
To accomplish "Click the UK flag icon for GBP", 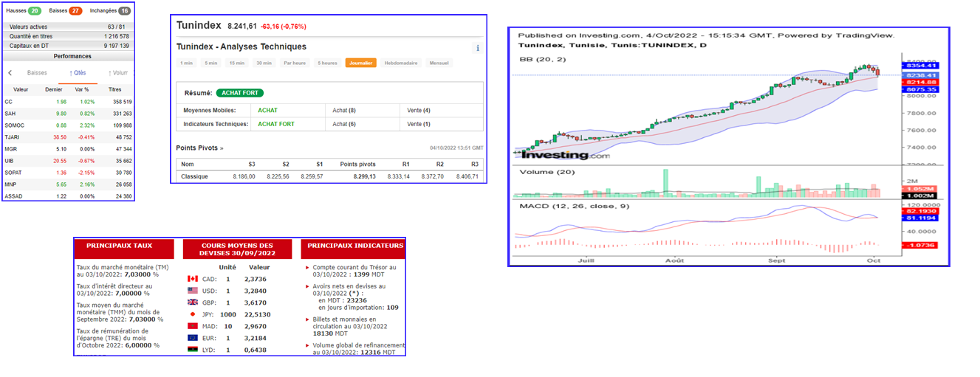I will click(193, 302).
